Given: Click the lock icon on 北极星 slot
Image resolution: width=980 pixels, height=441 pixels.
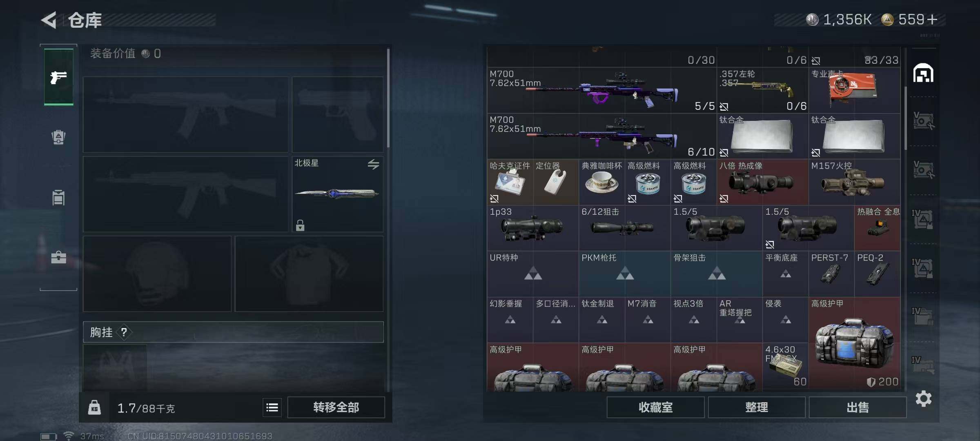Looking at the screenshot, I should coord(300,225).
